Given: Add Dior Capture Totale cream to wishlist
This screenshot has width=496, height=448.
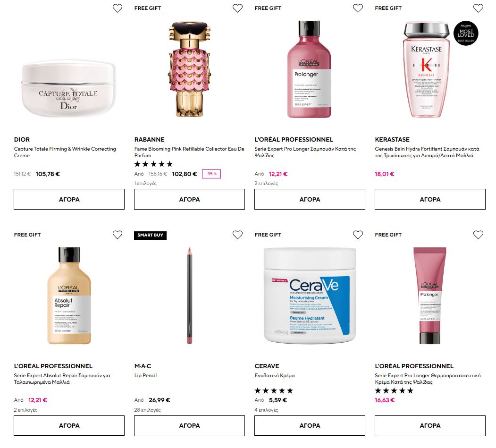Looking at the screenshot, I should coord(118,8).
